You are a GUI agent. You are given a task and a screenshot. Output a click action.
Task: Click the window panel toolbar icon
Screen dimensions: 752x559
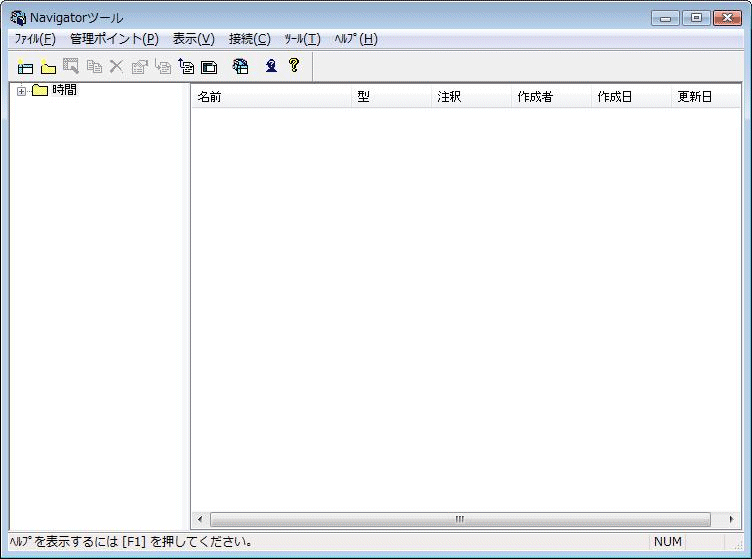(x=209, y=67)
